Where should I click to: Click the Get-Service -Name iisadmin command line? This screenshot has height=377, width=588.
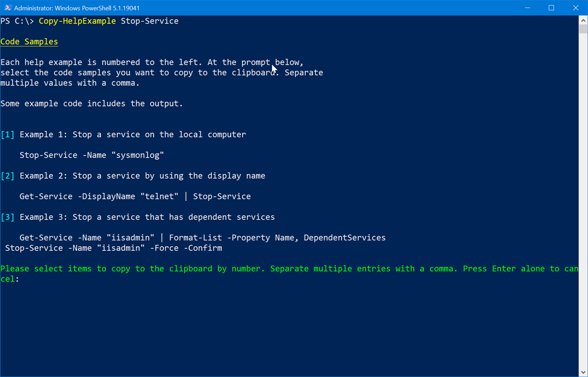[x=202, y=237]
